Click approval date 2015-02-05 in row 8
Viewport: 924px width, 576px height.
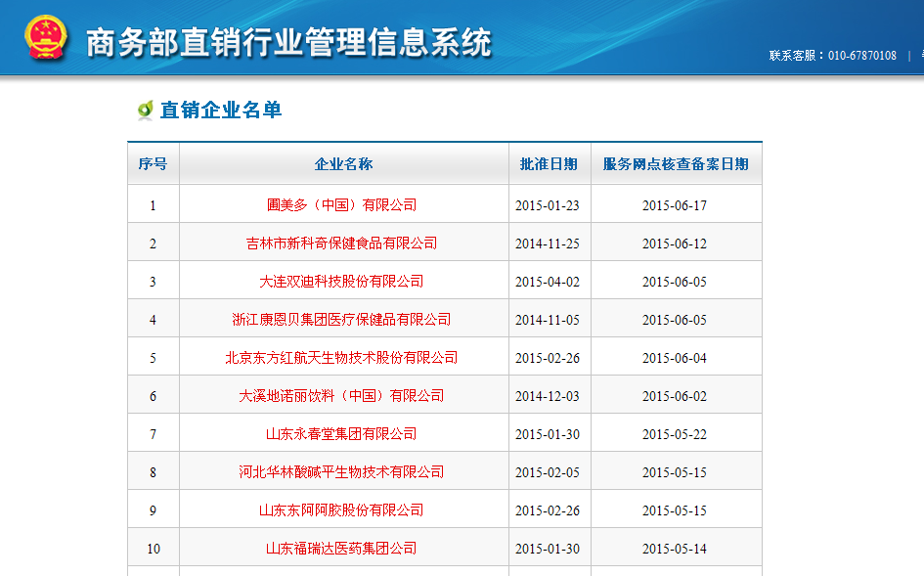pyautogui.click(x=548, y=472)
